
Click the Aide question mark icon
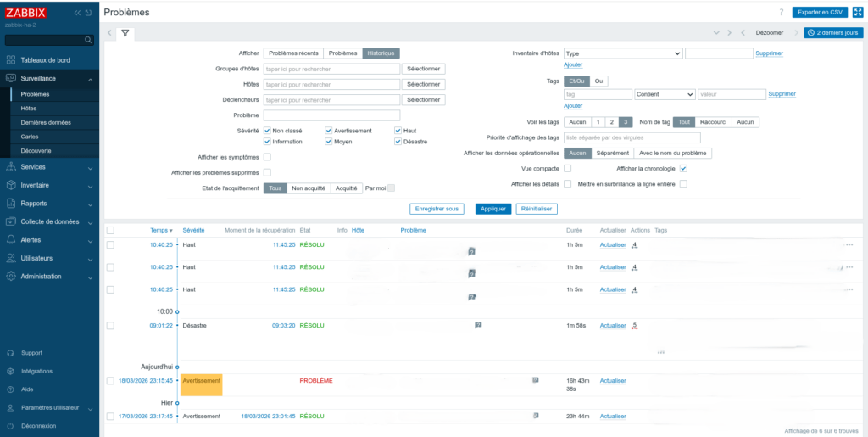point(10,389)
